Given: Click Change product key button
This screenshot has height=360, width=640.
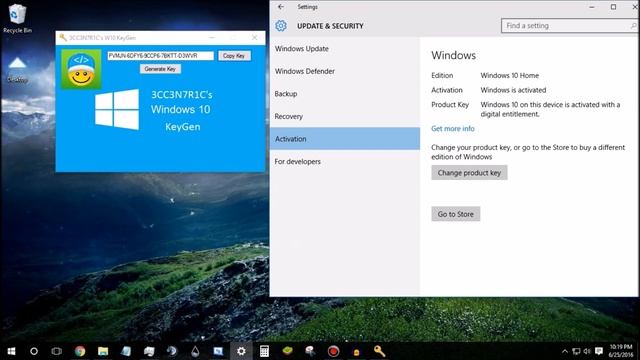Looking at the screenshot, I should (x=469, y=173).
